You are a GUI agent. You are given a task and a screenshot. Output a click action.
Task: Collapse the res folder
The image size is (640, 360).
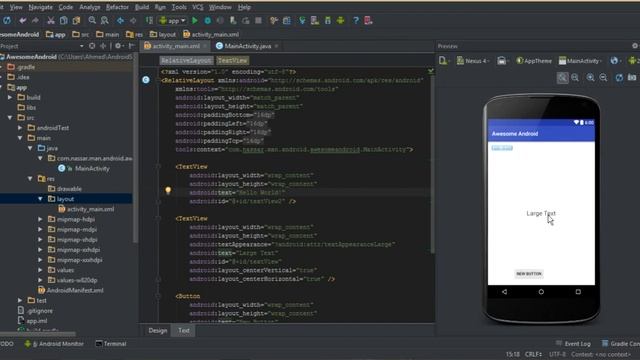point(30,179)
